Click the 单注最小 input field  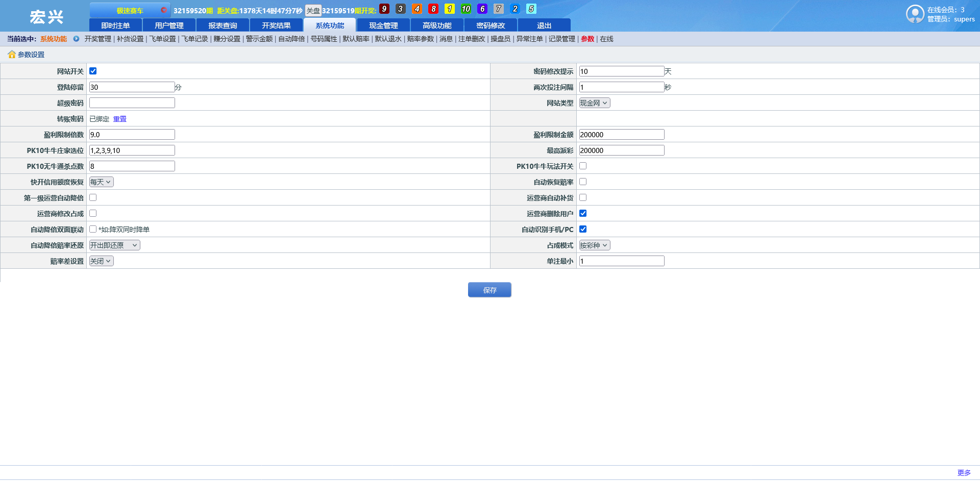tap(622, 261)
